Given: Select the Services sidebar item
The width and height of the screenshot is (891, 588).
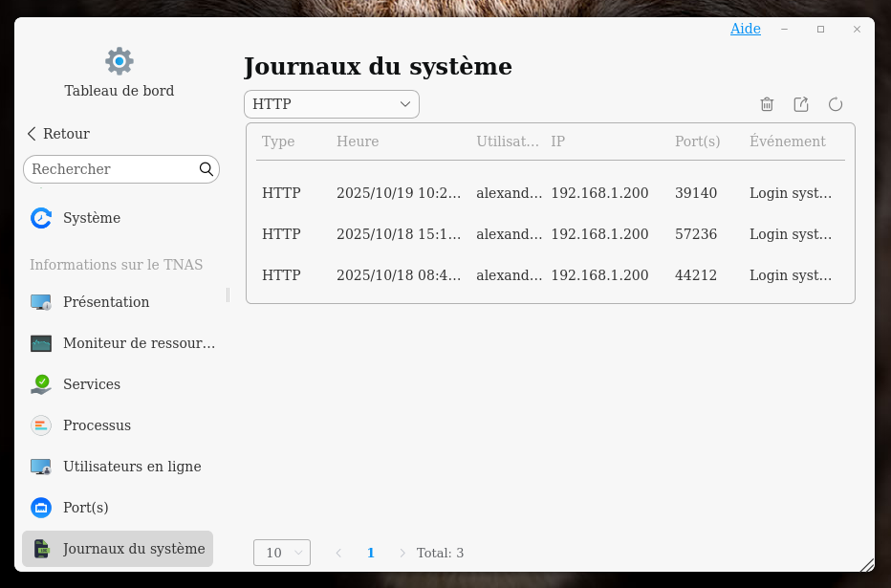Looking at the screenshot, I should (92, 384).
